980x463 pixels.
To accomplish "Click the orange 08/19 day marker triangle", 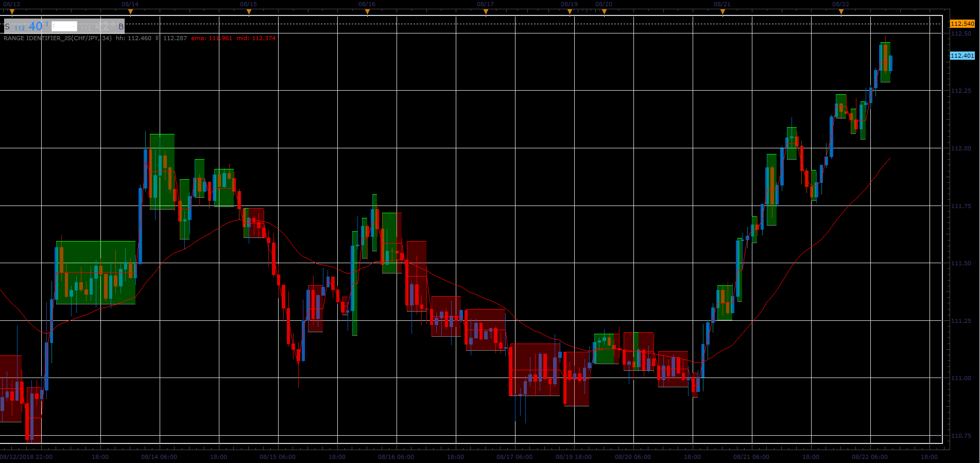I will (x=570, y=12).
